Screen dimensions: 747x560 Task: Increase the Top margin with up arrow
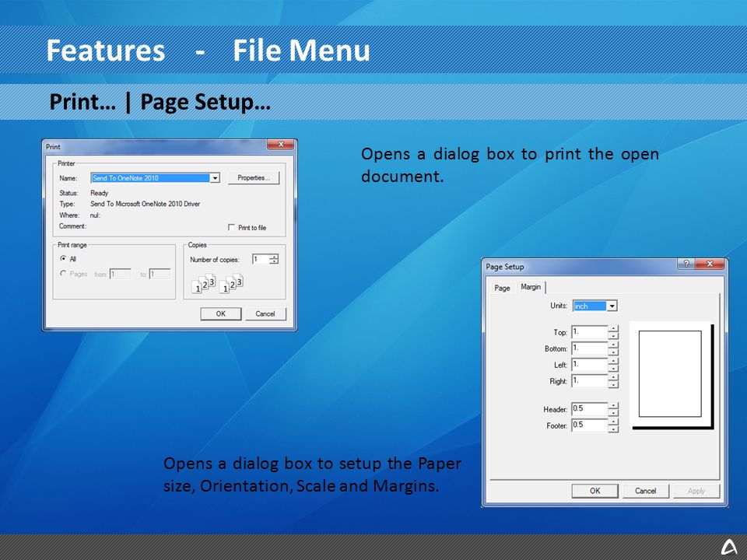(x=614, y=328)
